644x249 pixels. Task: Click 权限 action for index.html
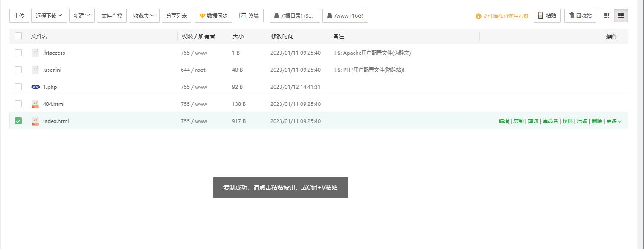[567, 121]
